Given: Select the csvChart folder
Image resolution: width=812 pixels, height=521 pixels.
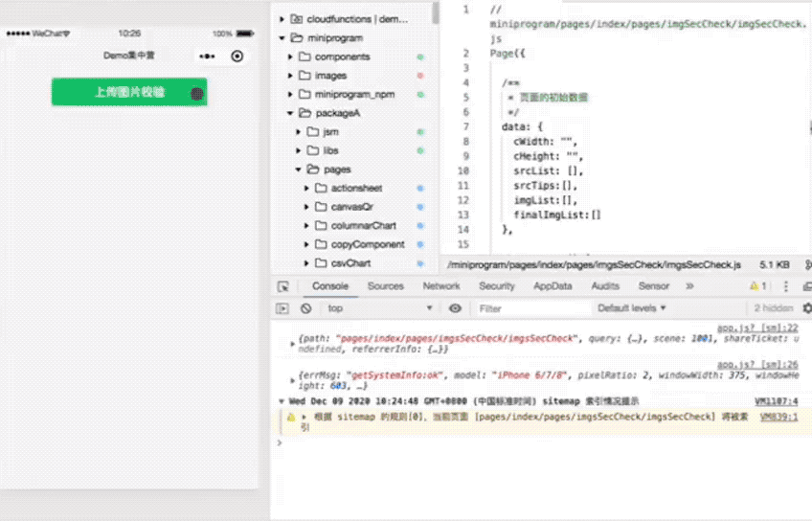Looking at the screenshot, I should [350, 263].
